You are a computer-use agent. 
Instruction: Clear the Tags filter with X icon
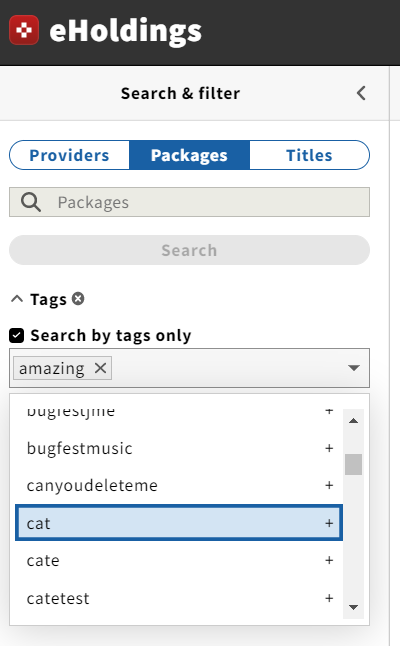click(x=78, y=299)
